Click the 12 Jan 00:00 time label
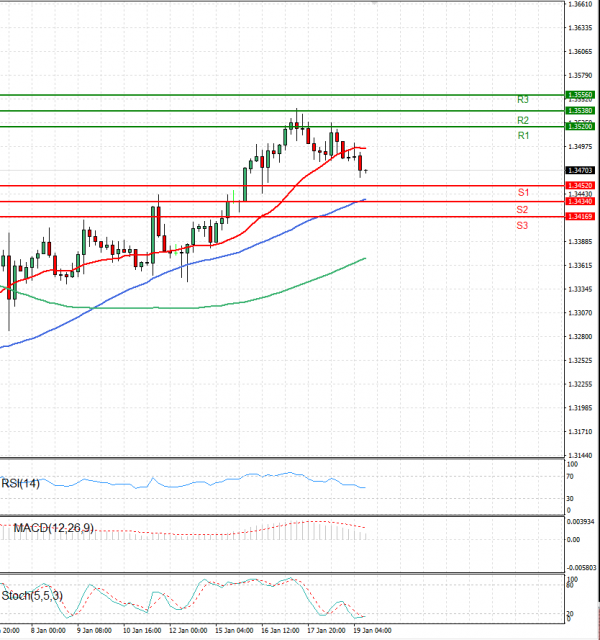The image size is (600, 640). pos(188,631)
